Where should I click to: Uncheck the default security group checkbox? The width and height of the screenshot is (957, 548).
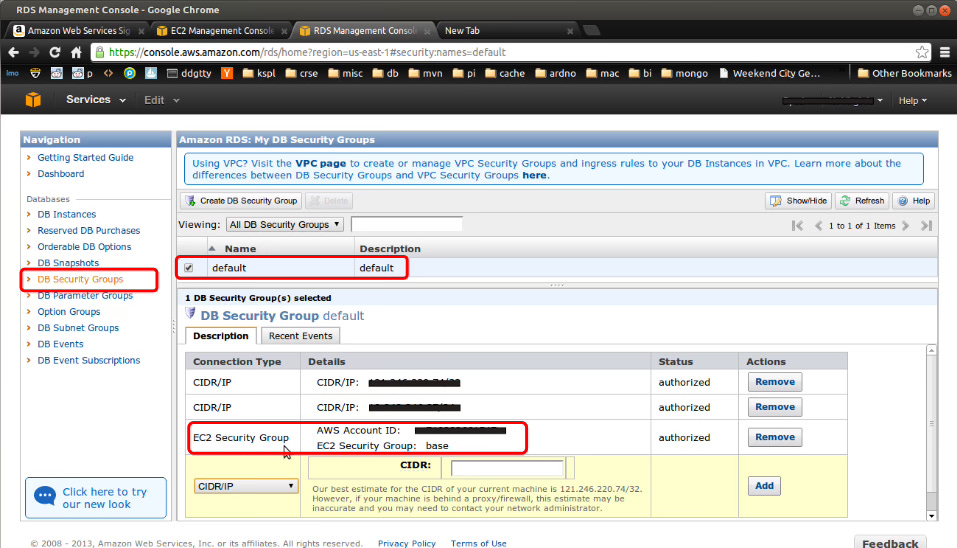[x=189, y=268]
